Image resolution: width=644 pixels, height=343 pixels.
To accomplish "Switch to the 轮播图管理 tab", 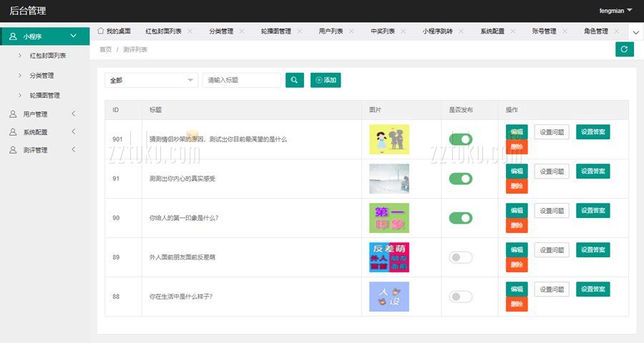I will click(275, 31).
